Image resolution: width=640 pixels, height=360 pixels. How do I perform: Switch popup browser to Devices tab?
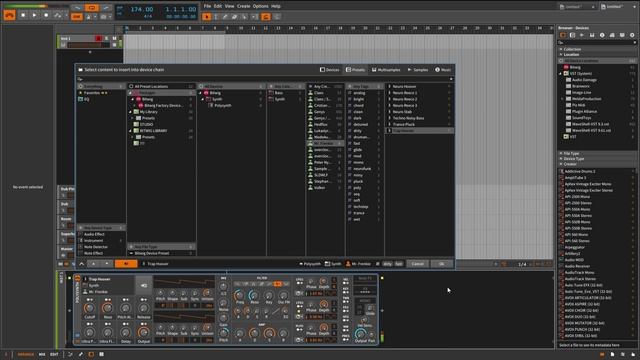click(x=330, y=70)
